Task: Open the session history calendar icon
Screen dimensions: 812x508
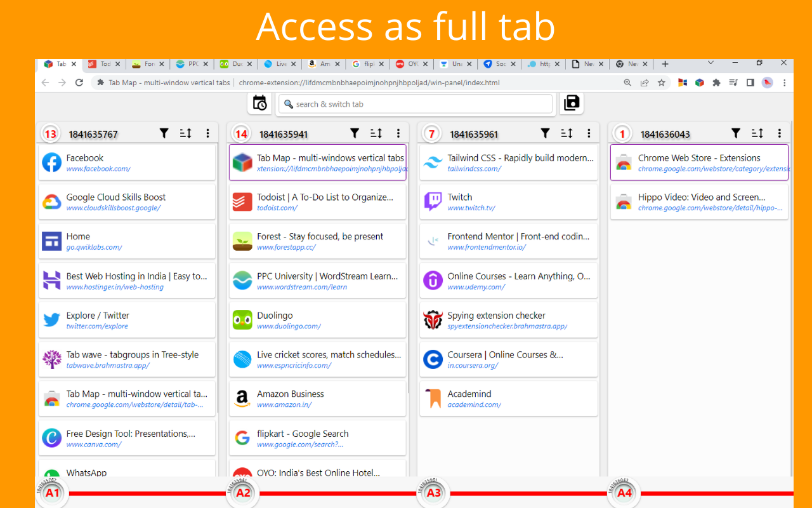Action: (x=260, y=103)
